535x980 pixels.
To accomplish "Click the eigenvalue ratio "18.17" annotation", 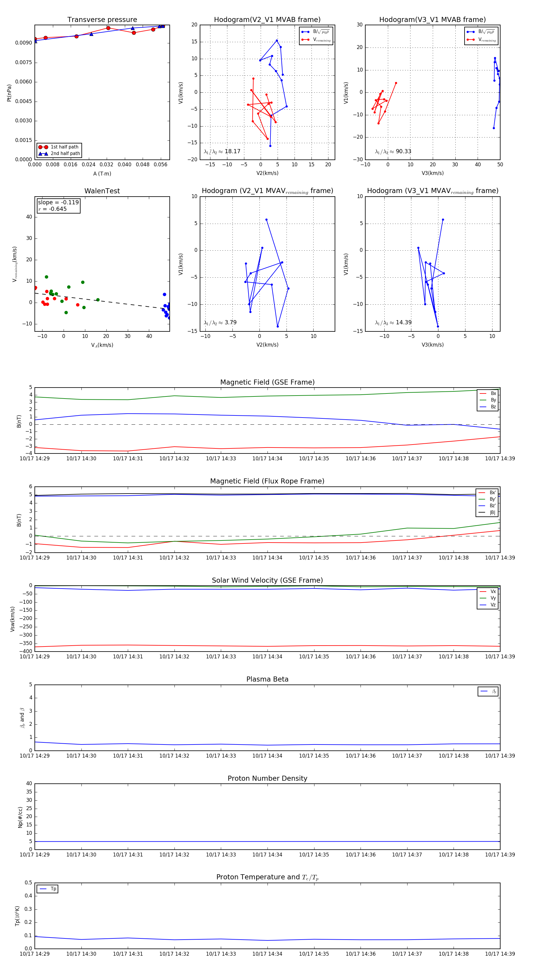I will pyautogui.click(x=222, y=151).
